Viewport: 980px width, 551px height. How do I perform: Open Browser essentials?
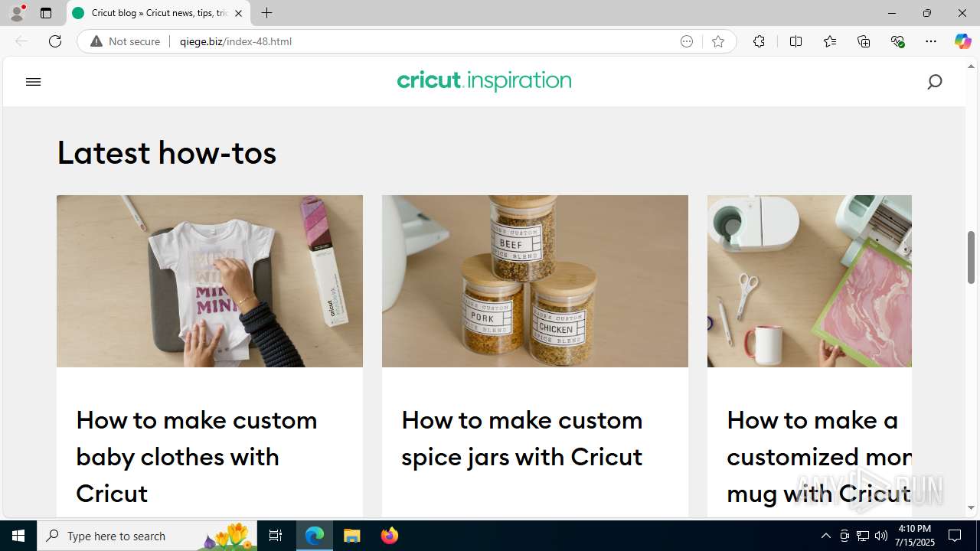point(897,41)
